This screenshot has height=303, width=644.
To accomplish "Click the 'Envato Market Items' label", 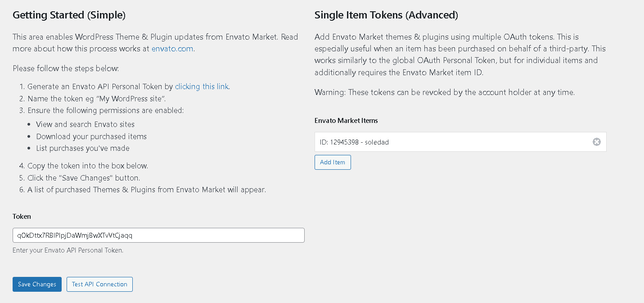I will pyautogui.click(x=346, y=120).
